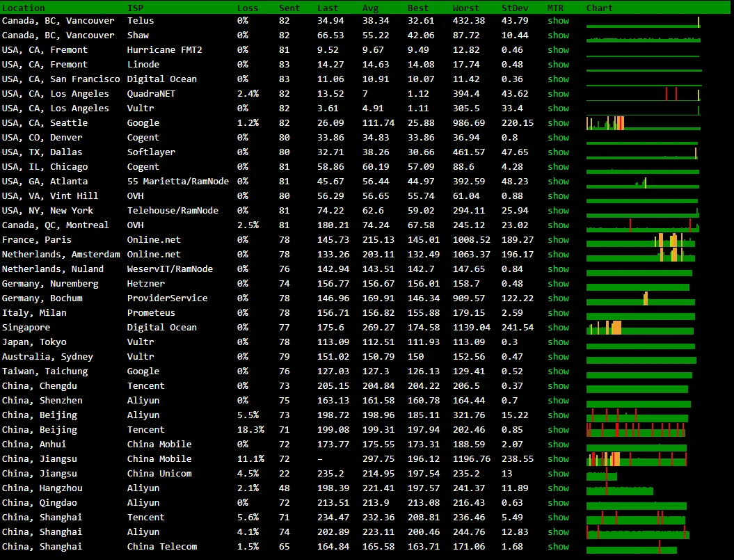This screenshot has width=734, height=560.
Task: Show MTR for Atlanta 55 Marietta/RamNode
Action: coord(559,181)
